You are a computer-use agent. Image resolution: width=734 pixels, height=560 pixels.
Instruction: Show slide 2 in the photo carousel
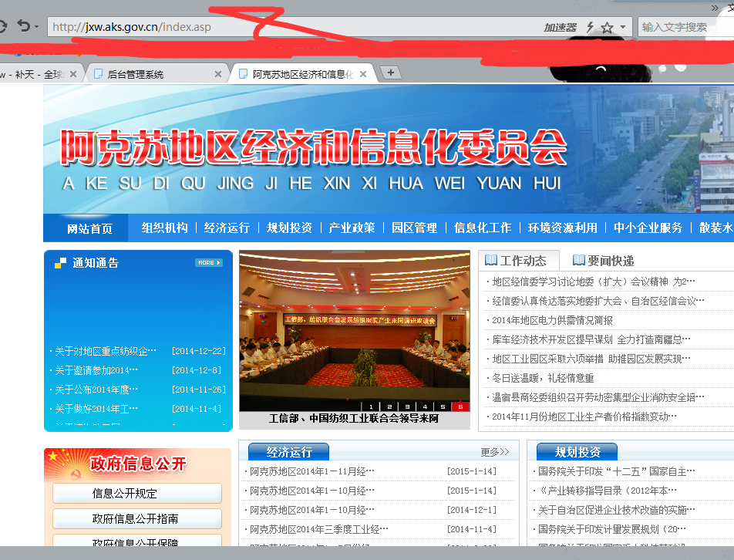[389, 407]
